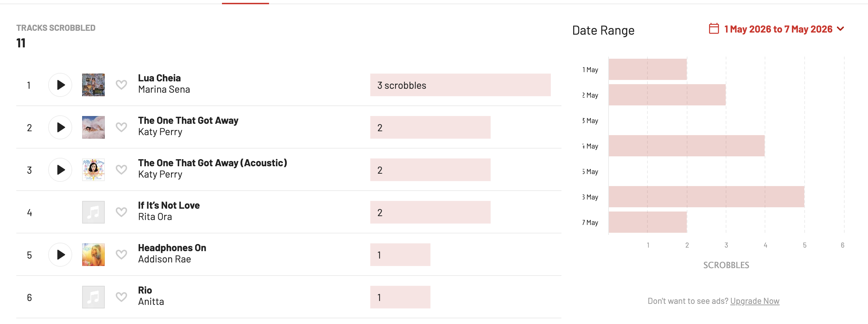Follow the Upgrade Now link
The image size is (868, 324).
click(x=755, y=301)
